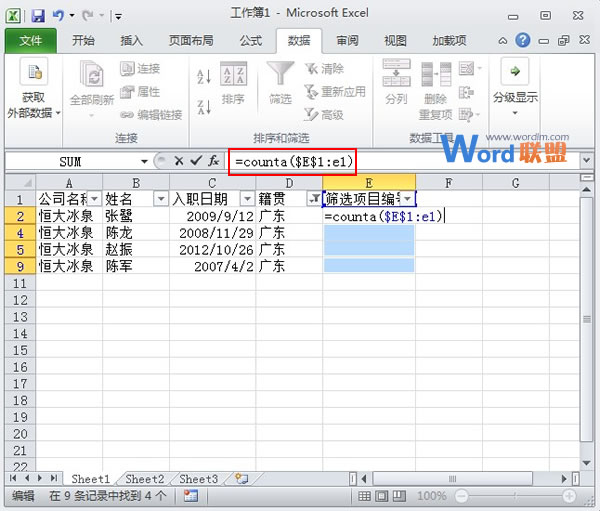
Task: Expand the name box dropdown arrow
Action: 144,161
